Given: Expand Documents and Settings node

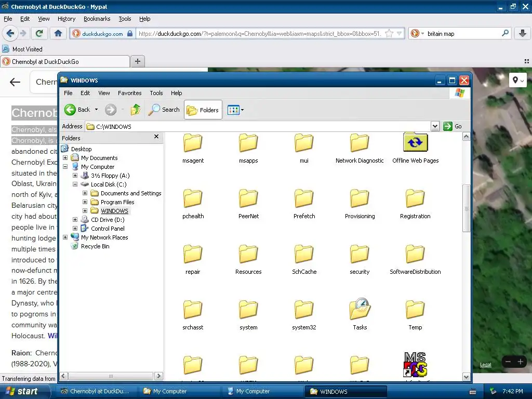Looking at the screenshot, I should coord(85,193).
